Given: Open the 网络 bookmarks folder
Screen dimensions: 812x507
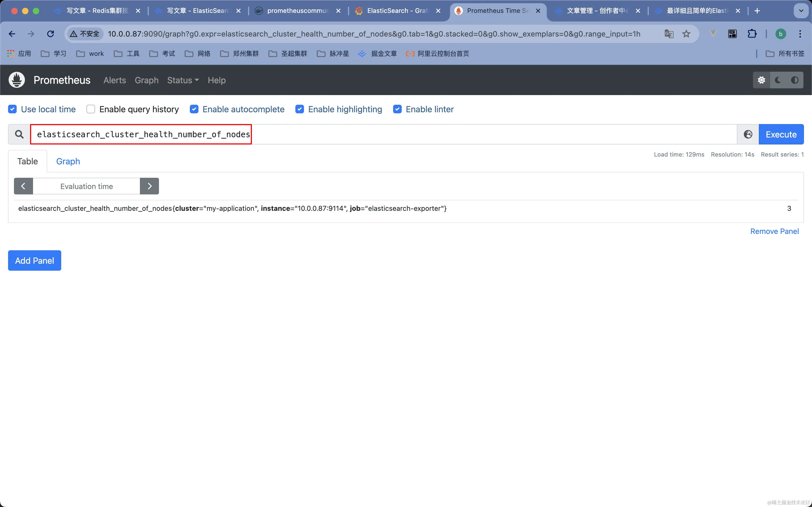Looking at the screenshot, I should [198, 54].
